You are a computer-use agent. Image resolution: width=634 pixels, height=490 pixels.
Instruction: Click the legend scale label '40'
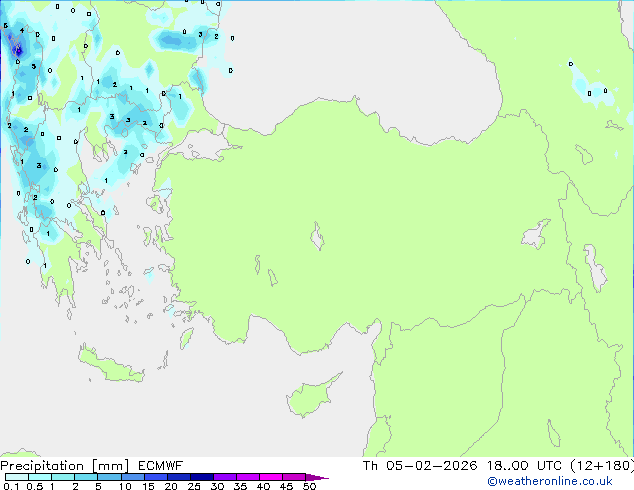click(263, 486)
